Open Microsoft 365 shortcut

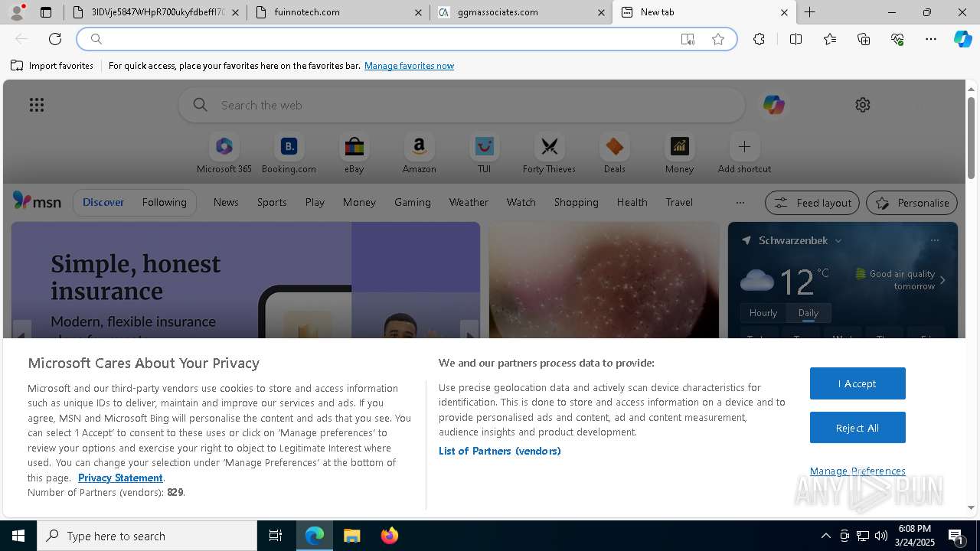coord(224,153)
